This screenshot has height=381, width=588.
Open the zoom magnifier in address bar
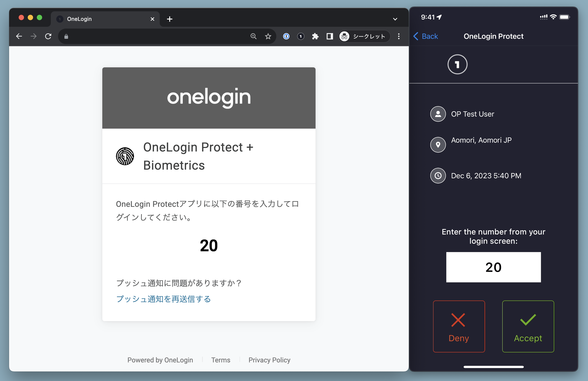[253, 37]
